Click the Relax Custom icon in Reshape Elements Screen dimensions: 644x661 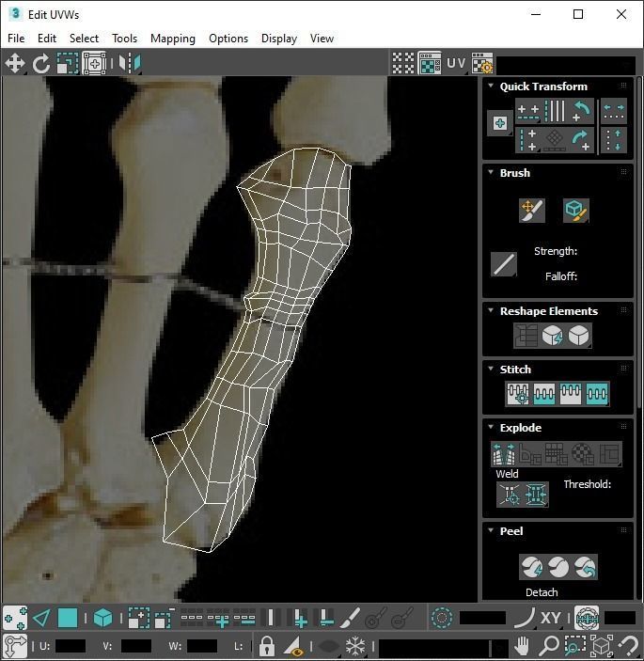click(x=578, y=336)
